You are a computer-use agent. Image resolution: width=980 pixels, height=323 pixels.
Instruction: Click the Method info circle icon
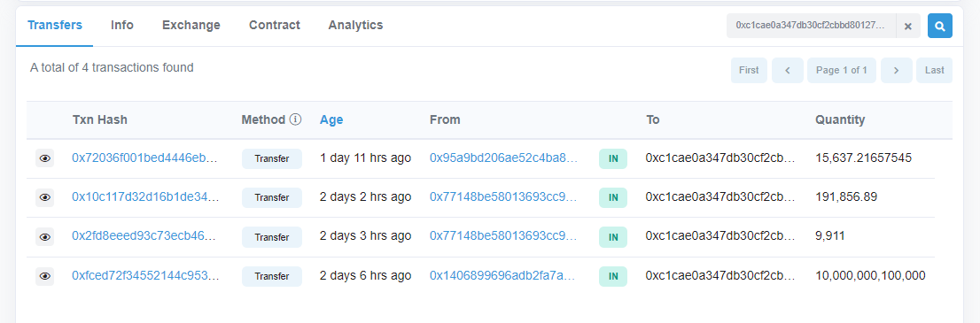tap(296, 119)
